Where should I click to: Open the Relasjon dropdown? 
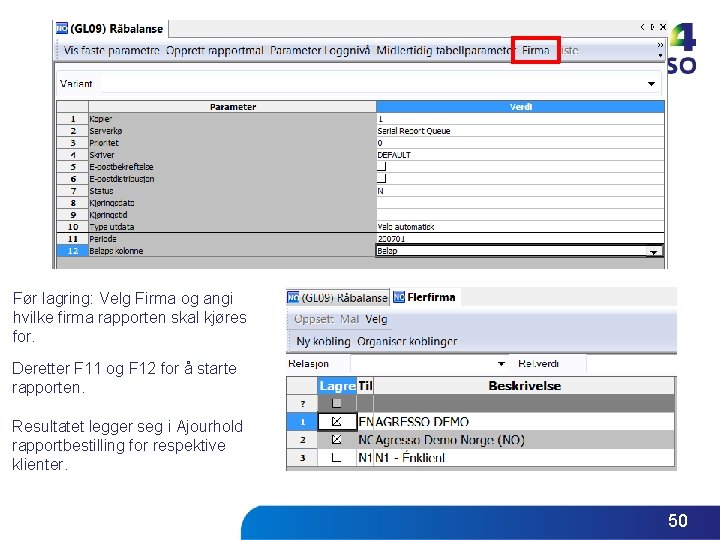coord(501,364)
